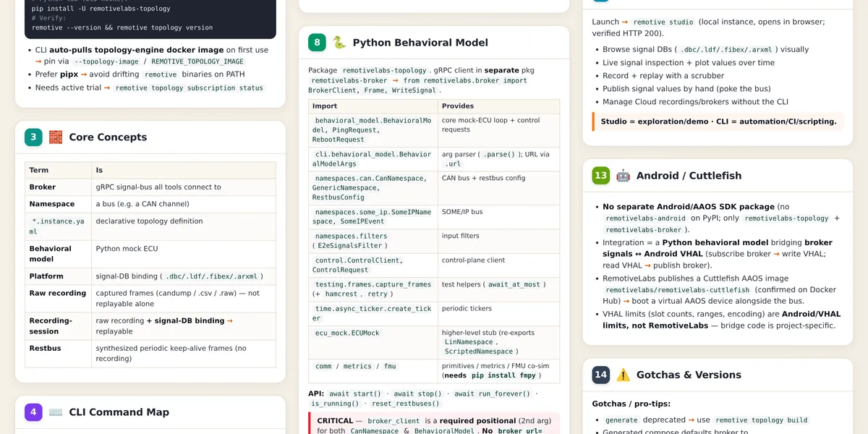This screenshot has height=434, width=868.
Task: Click the 'Provides' column header
Action: click(499, 106)
